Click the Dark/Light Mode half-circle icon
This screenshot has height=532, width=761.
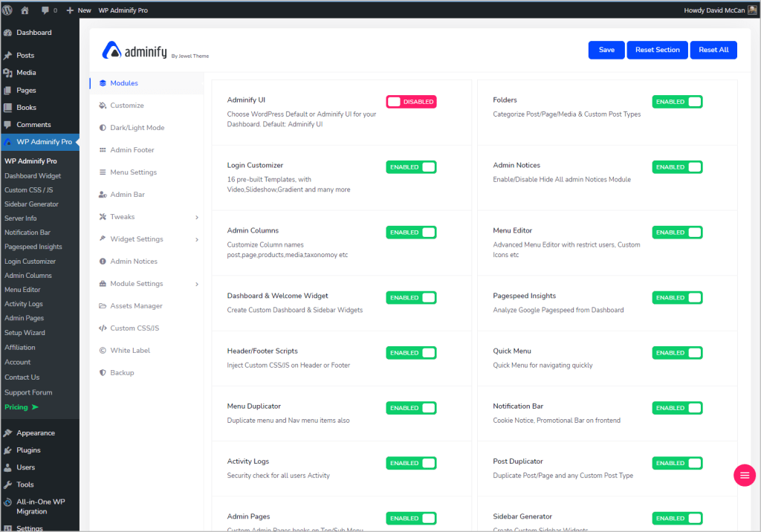click(x=103, y=128)
